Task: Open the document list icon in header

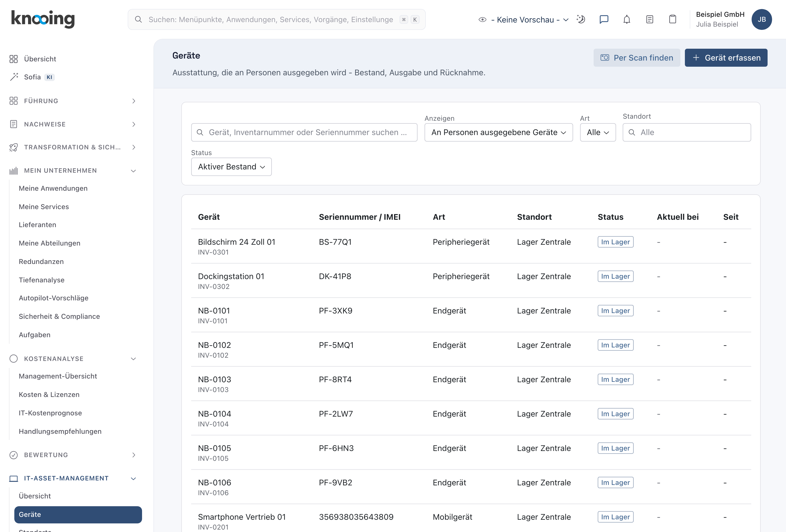Action: [x=649, y=19]
